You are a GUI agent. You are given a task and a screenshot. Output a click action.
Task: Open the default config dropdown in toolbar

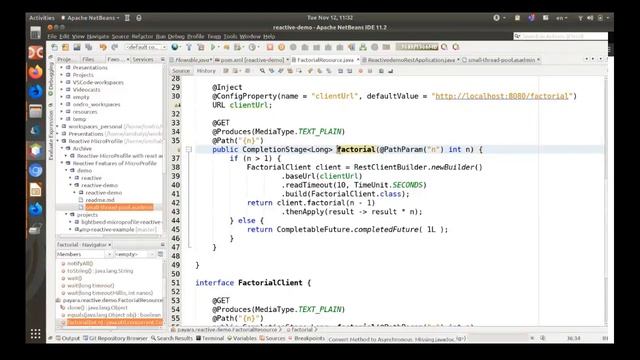(x=146, y=47)
